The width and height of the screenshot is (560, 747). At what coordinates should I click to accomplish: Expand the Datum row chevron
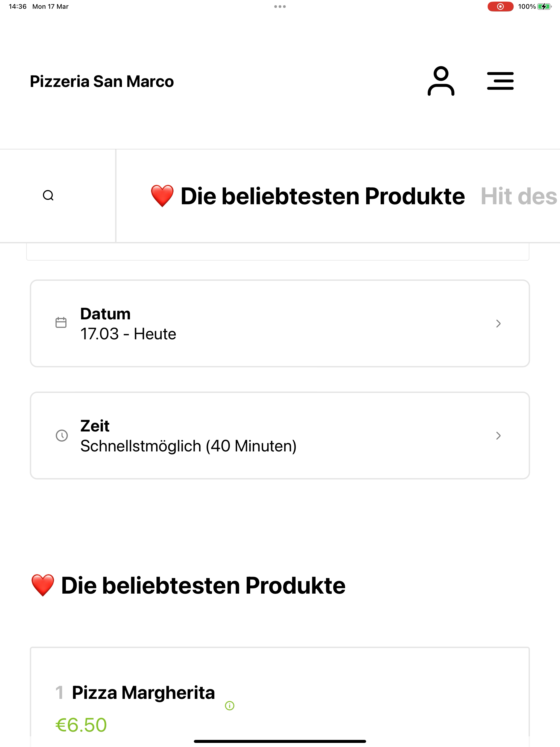point(498,323)
